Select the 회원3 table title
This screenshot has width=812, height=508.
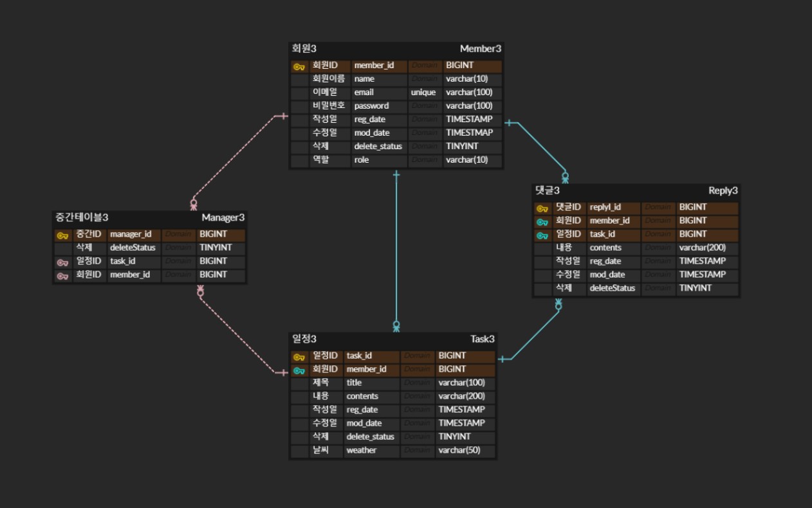coord(304,48)
